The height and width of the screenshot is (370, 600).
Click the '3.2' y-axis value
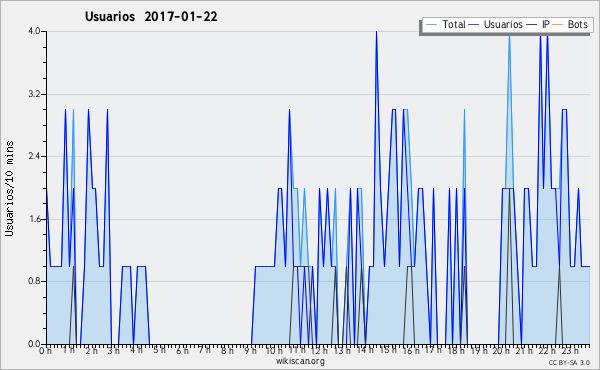pos(34,94)
